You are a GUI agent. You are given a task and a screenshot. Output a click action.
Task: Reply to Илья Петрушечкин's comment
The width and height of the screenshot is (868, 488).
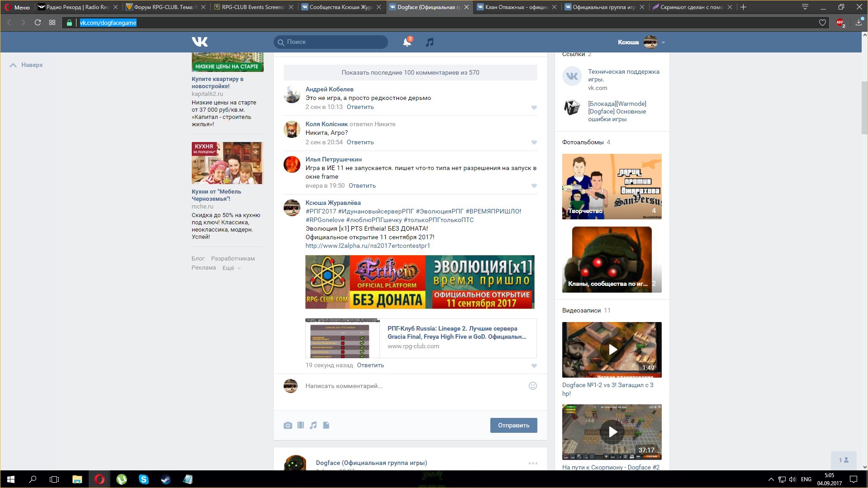point(362,185)
